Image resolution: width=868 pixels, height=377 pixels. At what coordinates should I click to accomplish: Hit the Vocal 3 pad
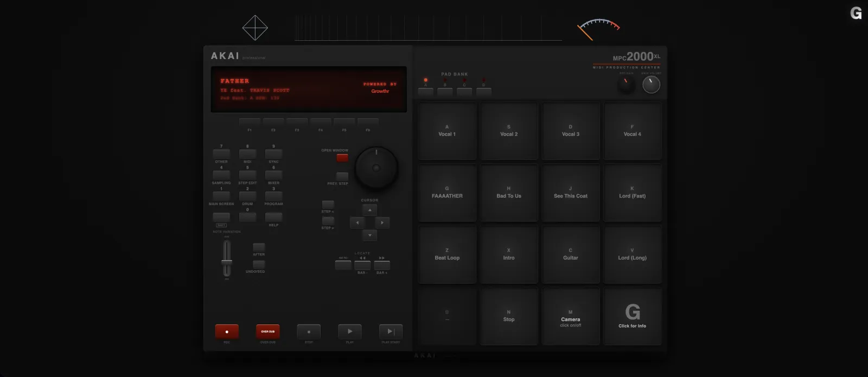click(x=571, y=131)
